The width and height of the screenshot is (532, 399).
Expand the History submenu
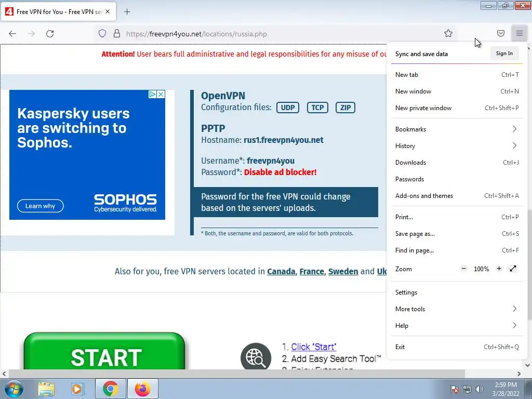(457, 145)
